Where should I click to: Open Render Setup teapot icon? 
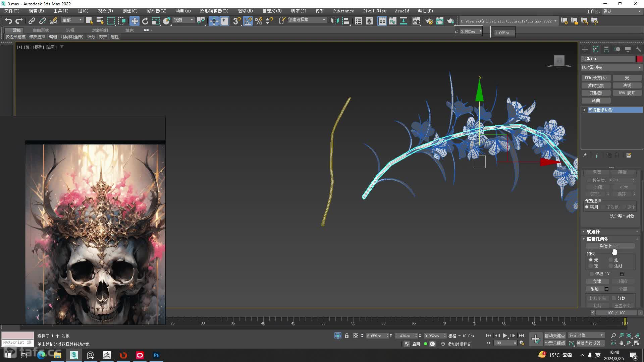click(429, 21)
